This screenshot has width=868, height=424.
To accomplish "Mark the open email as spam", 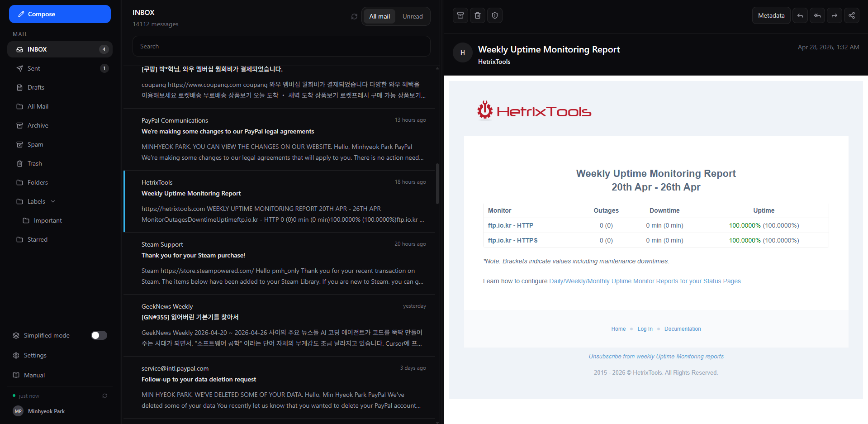I will click(x=495, y=15).
